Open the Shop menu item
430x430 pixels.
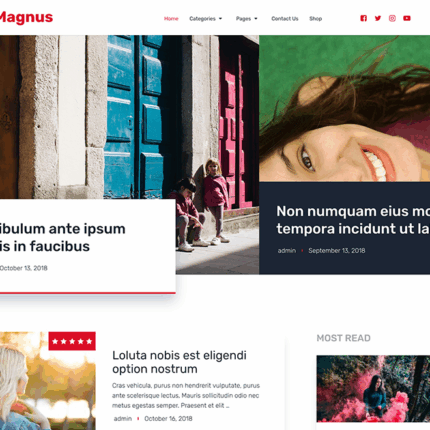(x=315, y=19)
